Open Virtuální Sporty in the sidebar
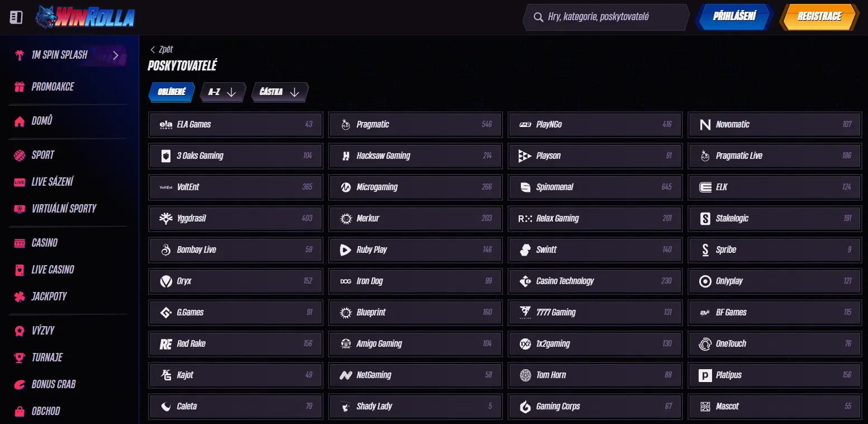The height and width of the screenshot is (424, 868). click(64, 209)
